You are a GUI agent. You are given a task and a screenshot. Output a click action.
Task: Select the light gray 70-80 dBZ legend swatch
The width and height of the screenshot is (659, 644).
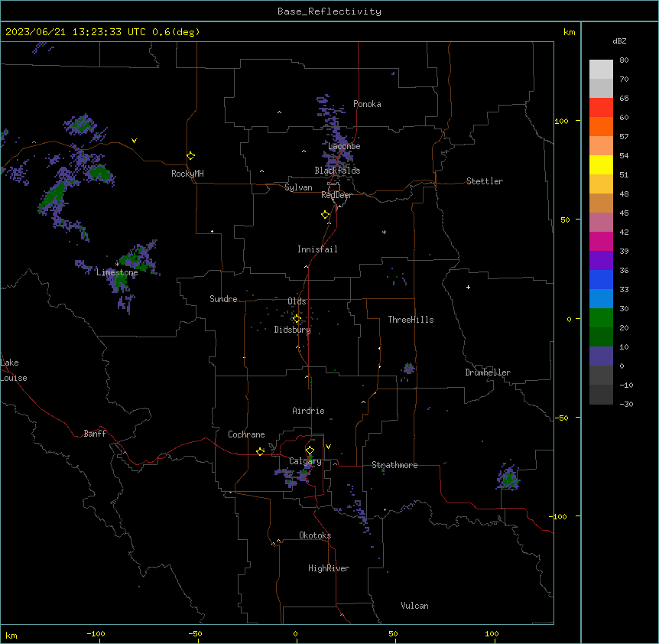601,69
